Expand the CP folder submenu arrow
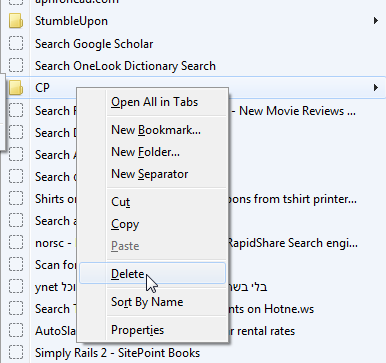Viewport: 386px width, 363px height. (376, 88)
